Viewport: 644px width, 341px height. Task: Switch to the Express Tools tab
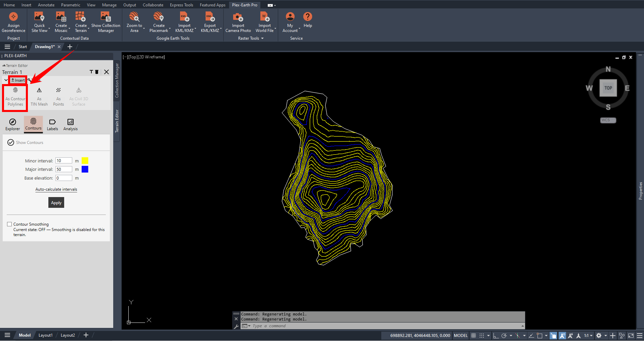(x=181, y=5)
